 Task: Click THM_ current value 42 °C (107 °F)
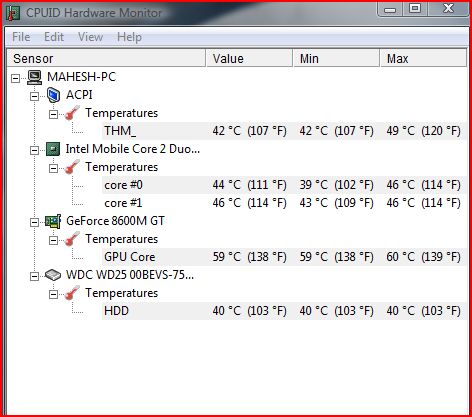pyautogui.click(x=249, y=131)
